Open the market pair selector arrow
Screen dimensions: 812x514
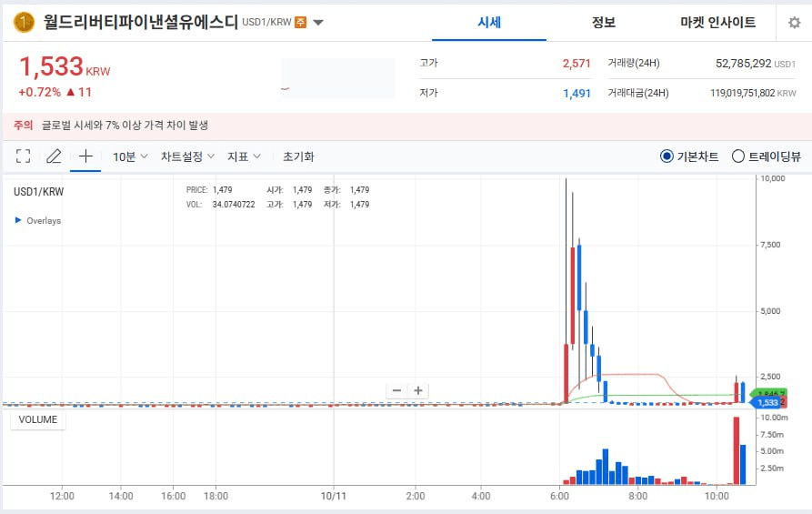click(318, 23)
